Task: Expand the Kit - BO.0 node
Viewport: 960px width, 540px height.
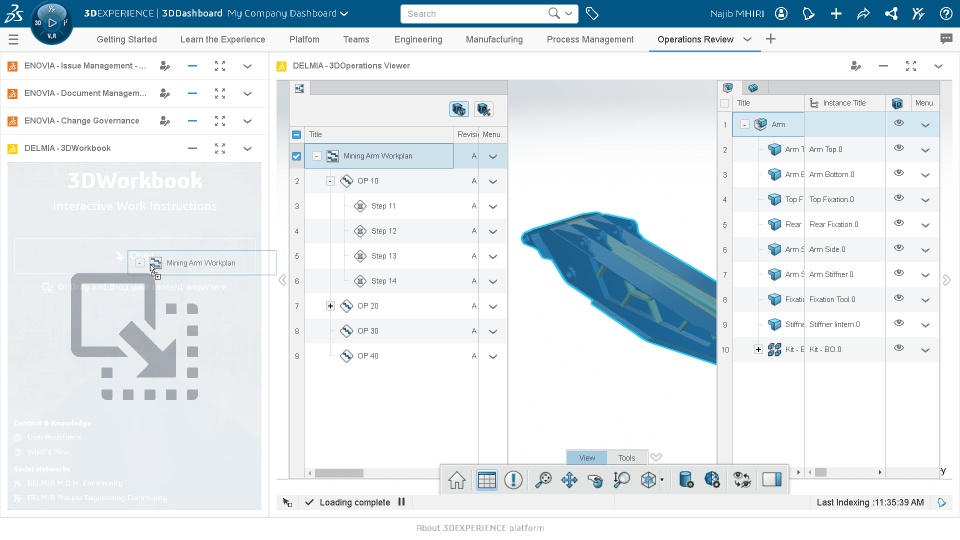Action: click(758, 350)
